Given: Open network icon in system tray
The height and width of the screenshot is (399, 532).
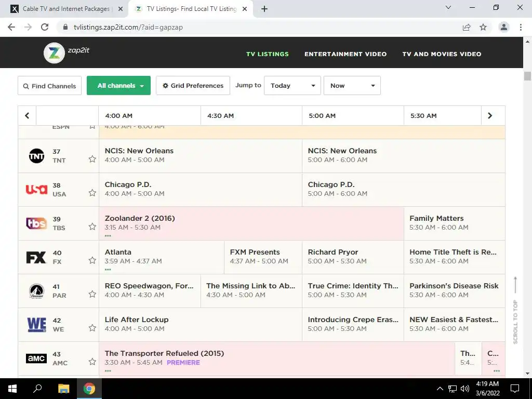Looking at the screenshot, I should tap(453, 389).
